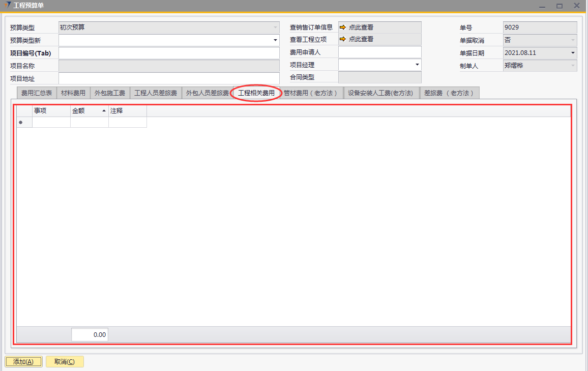Select the 工程人员差旅费 tab

point(156,93)
